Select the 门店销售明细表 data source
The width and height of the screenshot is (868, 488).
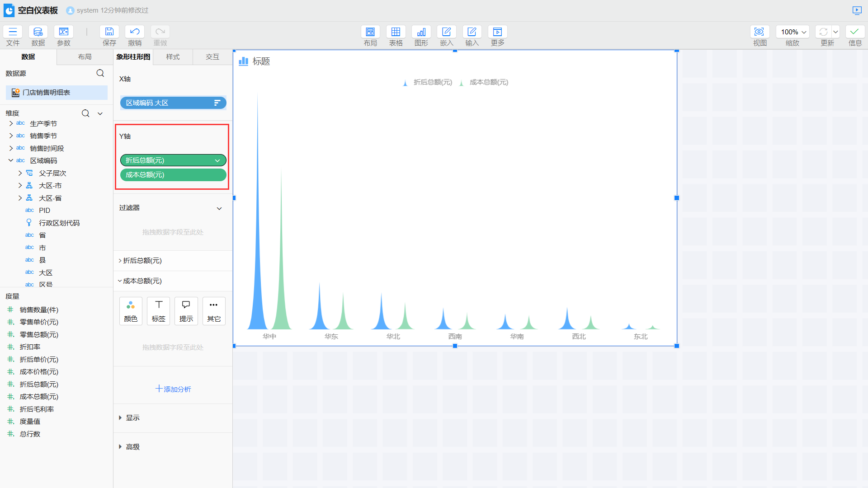coord(46,93)
